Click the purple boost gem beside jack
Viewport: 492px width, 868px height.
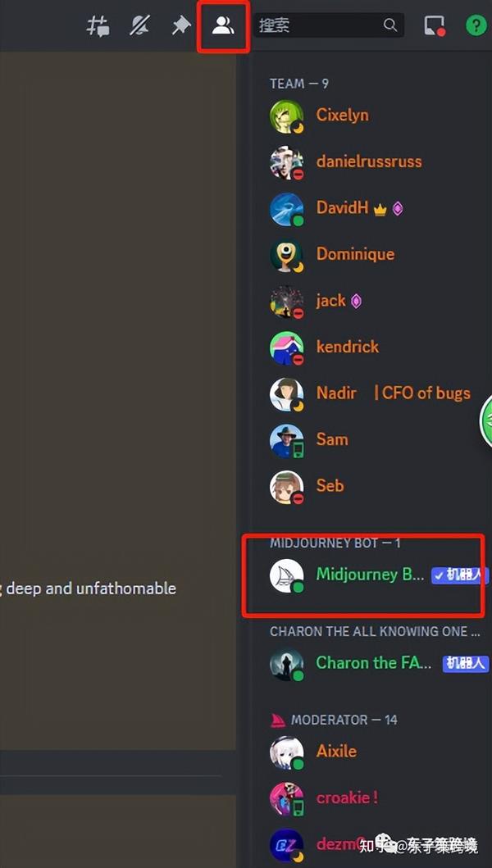coord(356,301)
